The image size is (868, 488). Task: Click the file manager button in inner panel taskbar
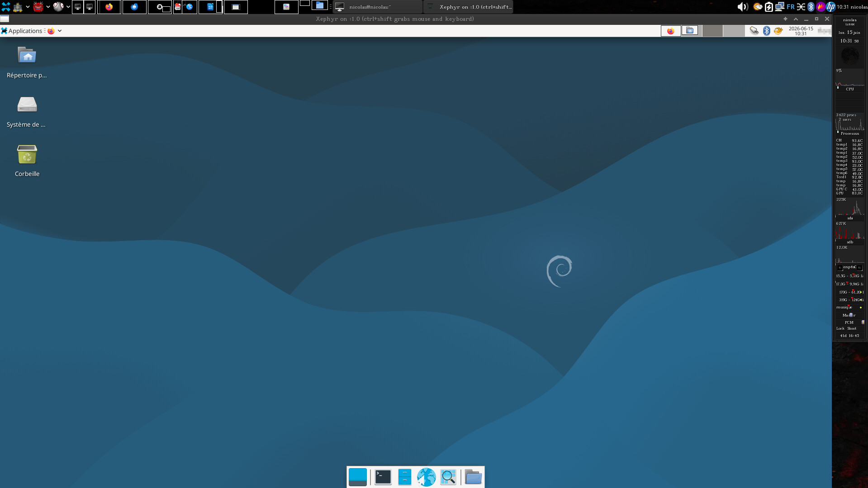[x=690, y=31]
